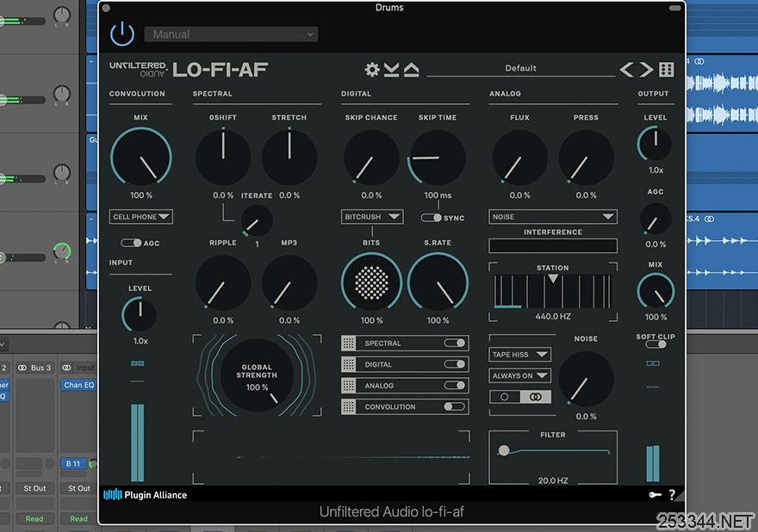Image resolution: width=758 pixels, height=532 pixels.
Task: Click the Output Level knob
Action: 655,143
